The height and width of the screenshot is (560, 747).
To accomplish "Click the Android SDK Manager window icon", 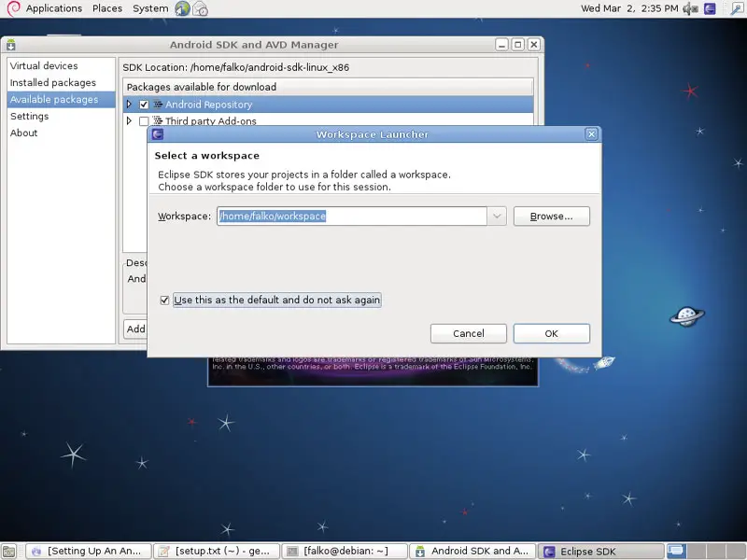I will [11, 45].
